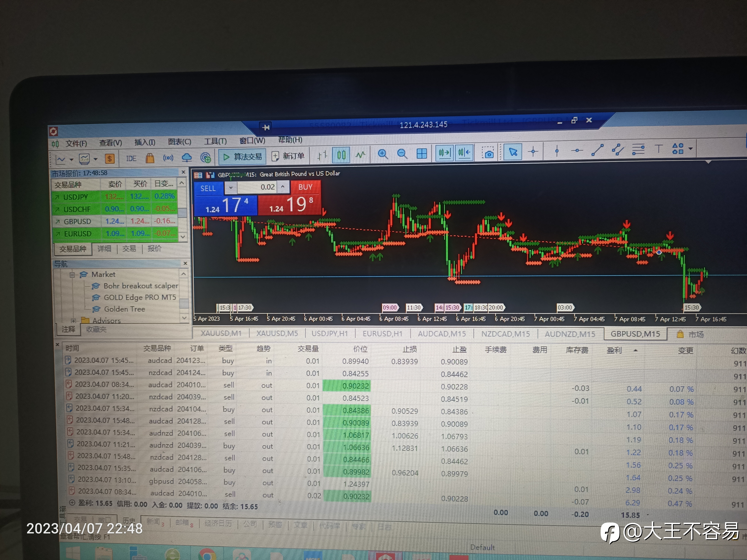Zoom out of the chart
The image size is (747, 560).
click(402, 154)
